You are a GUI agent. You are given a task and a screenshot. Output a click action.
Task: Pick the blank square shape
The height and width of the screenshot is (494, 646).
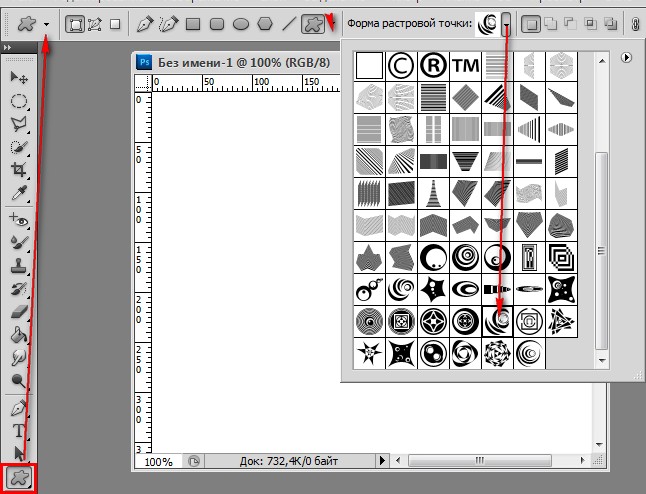click(x=369, y=66)
